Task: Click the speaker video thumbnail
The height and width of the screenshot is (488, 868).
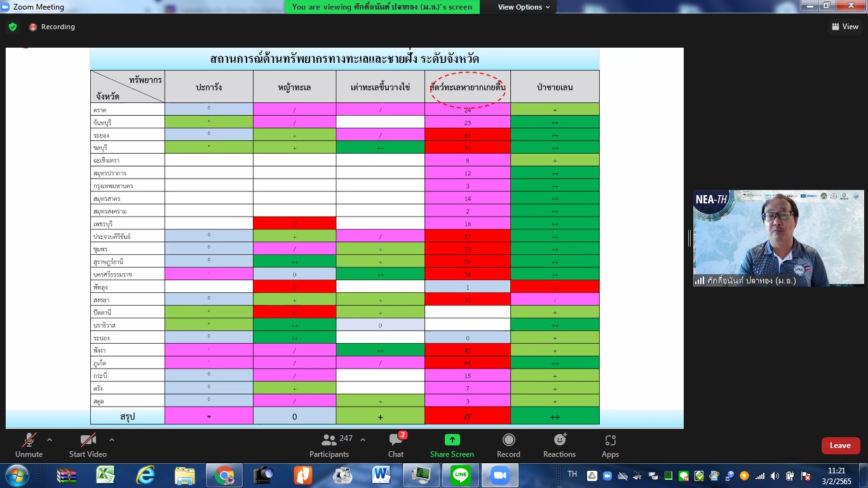Action: tap(778, 238)
